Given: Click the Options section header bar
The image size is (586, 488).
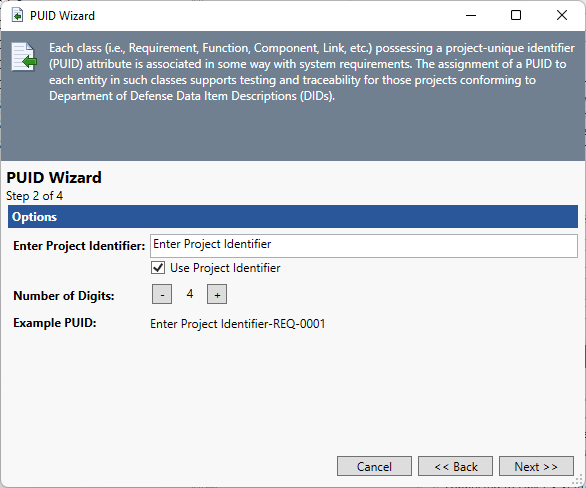Looking at the screenshot, I should click(x=293, y=217).
